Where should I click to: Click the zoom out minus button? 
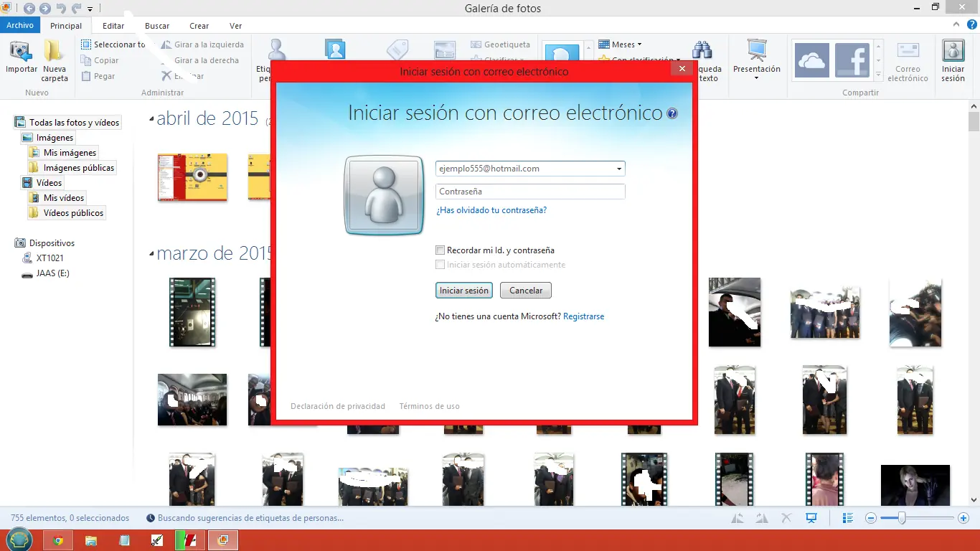pos(871,518)
